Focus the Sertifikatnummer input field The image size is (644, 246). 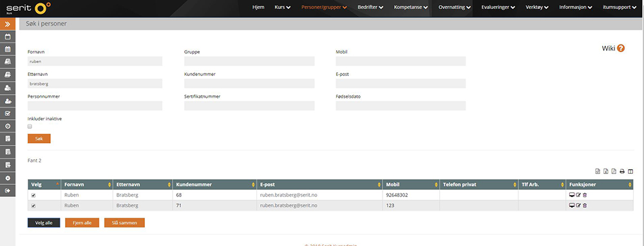point(249,106)
